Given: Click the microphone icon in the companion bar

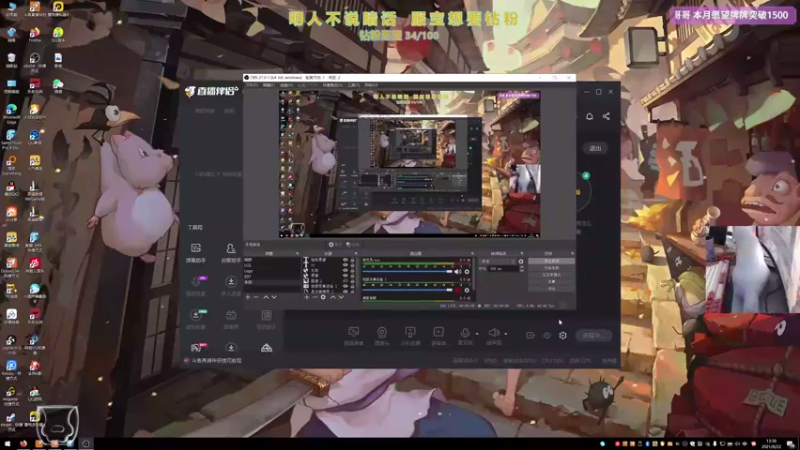Looking at the screenshot, I should pos(465,333).
